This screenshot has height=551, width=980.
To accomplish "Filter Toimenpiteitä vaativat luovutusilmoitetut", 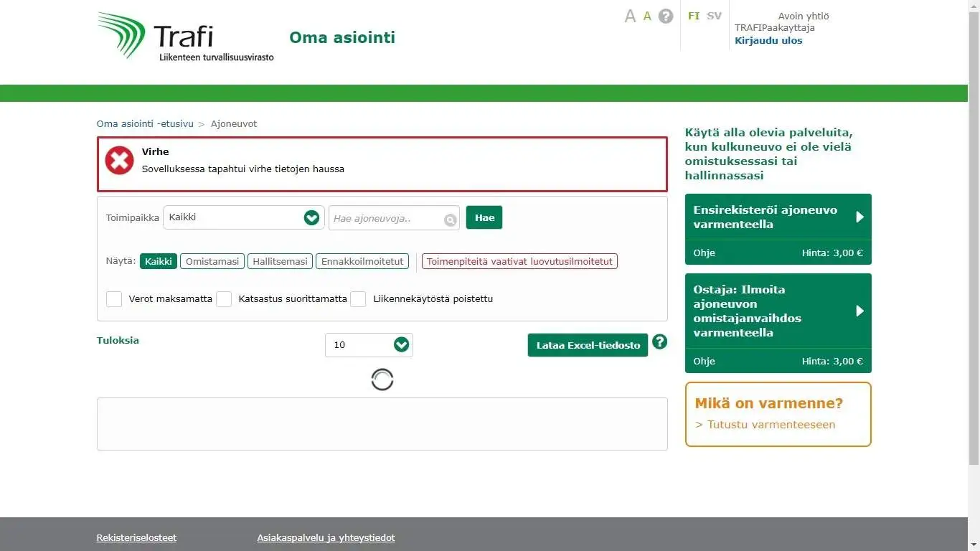I will point(519,261).
